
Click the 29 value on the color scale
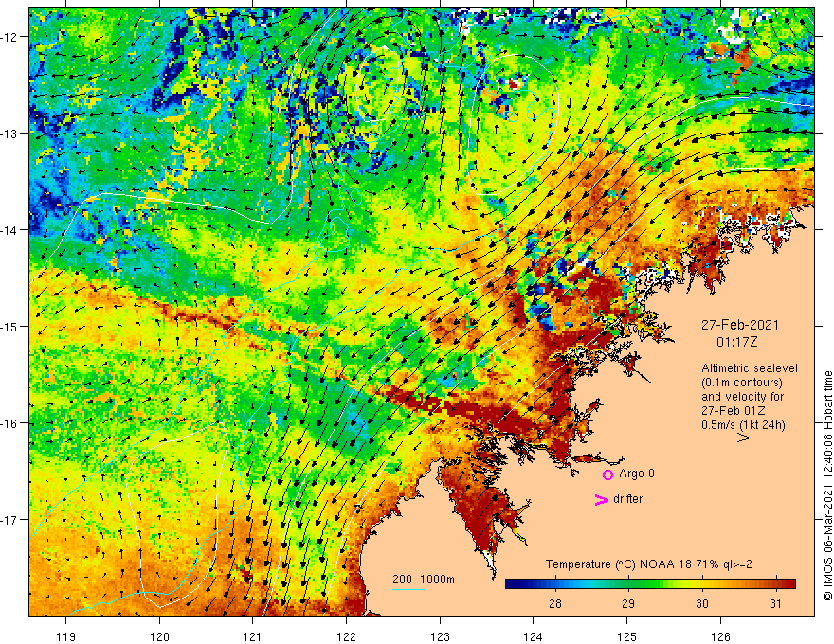628,603
